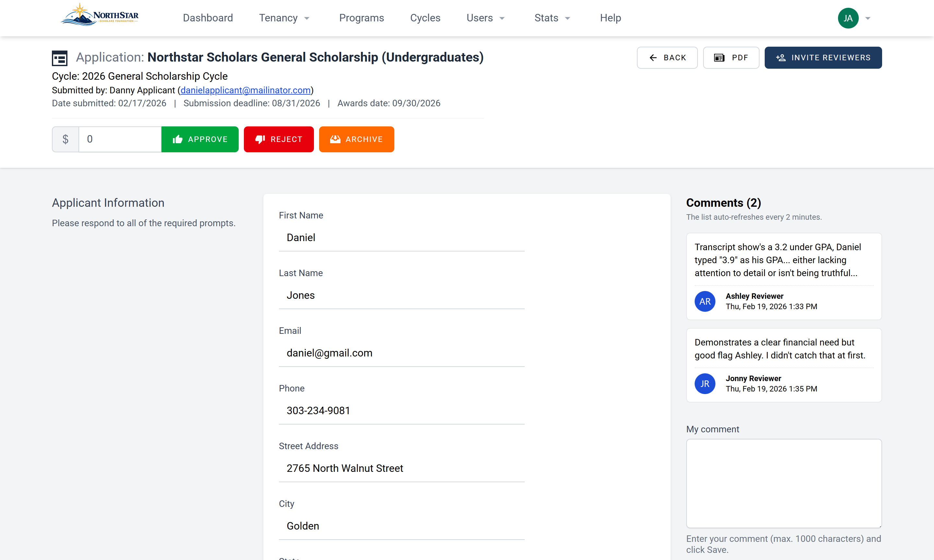Image resolution: width=934 pixels, height=560 pixels.
Task: Click the application title Northstar Scholars General Scholarship
Action: pyautogui.click(x=315, y=57)
